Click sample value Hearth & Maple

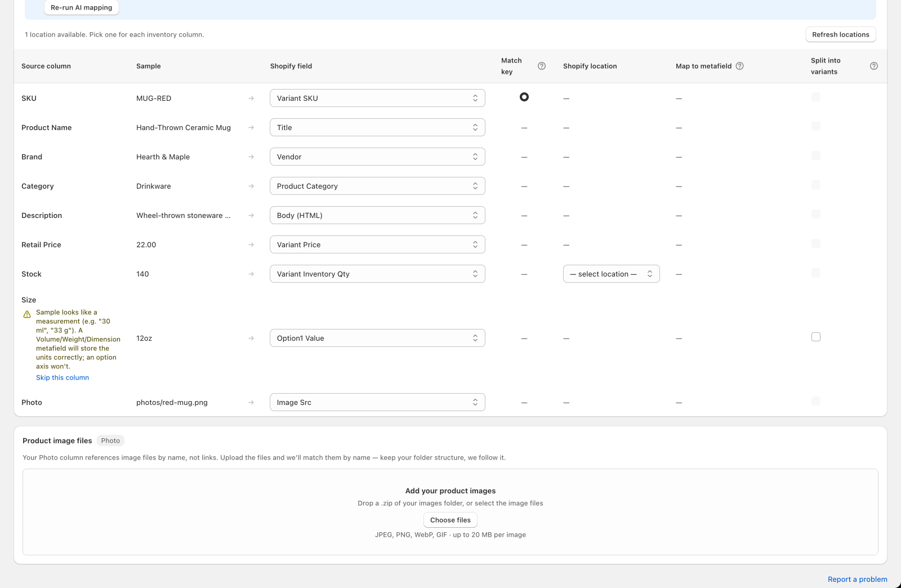pos(163,157)
